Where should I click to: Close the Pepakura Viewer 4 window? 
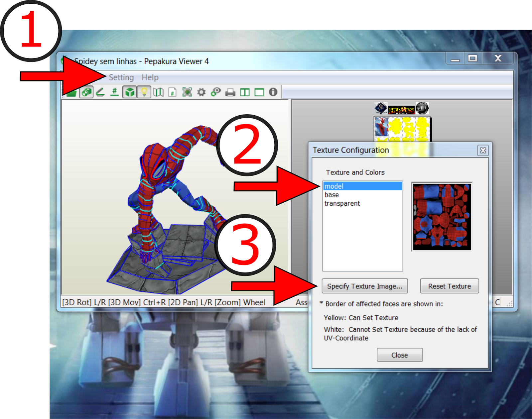[x=498, y=59]
